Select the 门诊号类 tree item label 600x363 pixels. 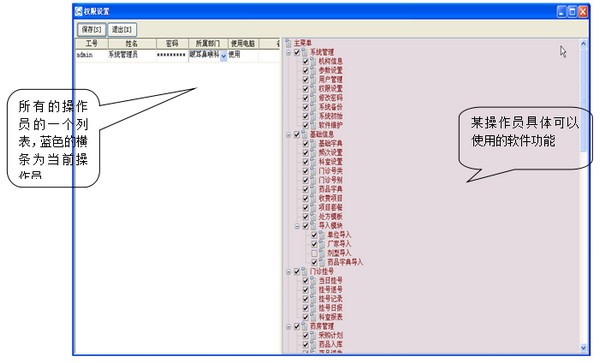pyautogui.click(x=331, y=171)
